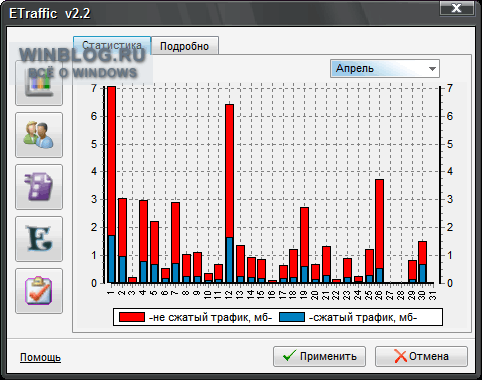
Task: Click the red uncompressed traffic legend swatch
Action: click(132, 317)
